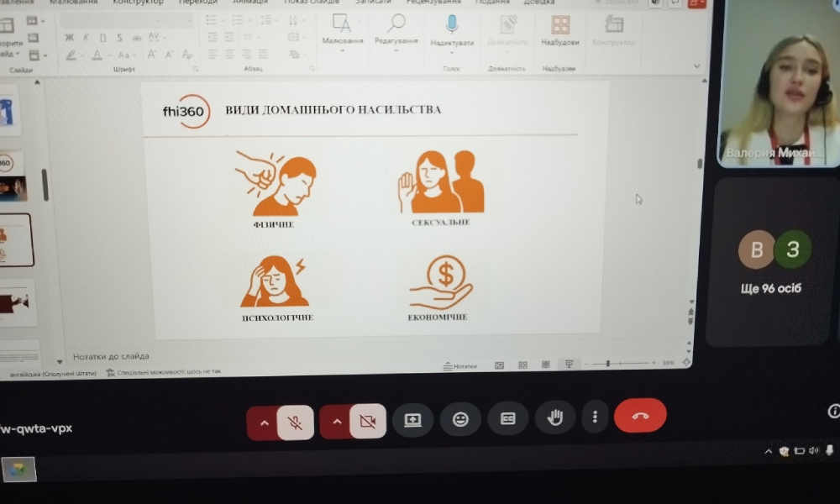Toggle Нотатки pane in status bar
Viewport: 840px width, 504px height.
[x=459, y=365]
